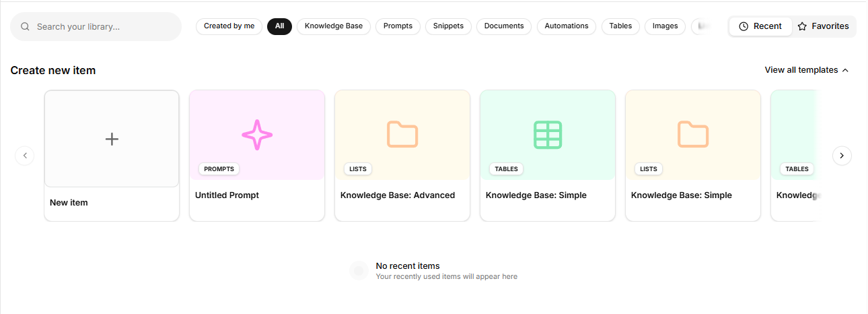Collapse the View all templates section
The image size is (868, 314).
[x=807, y=70]
